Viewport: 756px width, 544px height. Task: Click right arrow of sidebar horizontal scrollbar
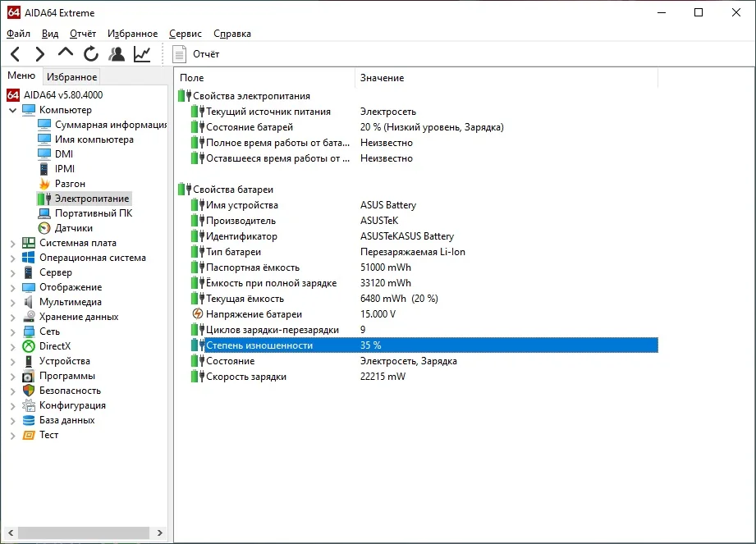[160, 533]
